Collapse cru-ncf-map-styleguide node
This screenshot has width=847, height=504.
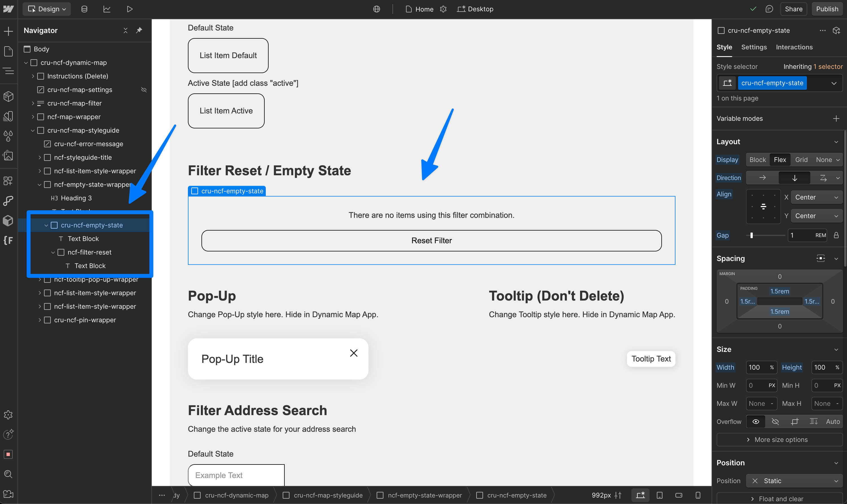pos(33,130)
